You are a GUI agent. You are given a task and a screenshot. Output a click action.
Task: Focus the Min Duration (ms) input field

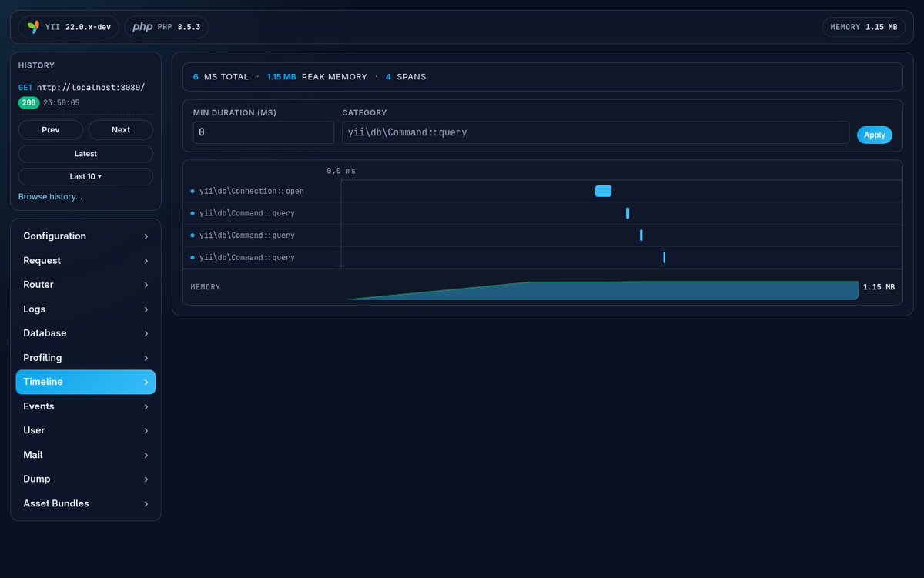(264, 132)
